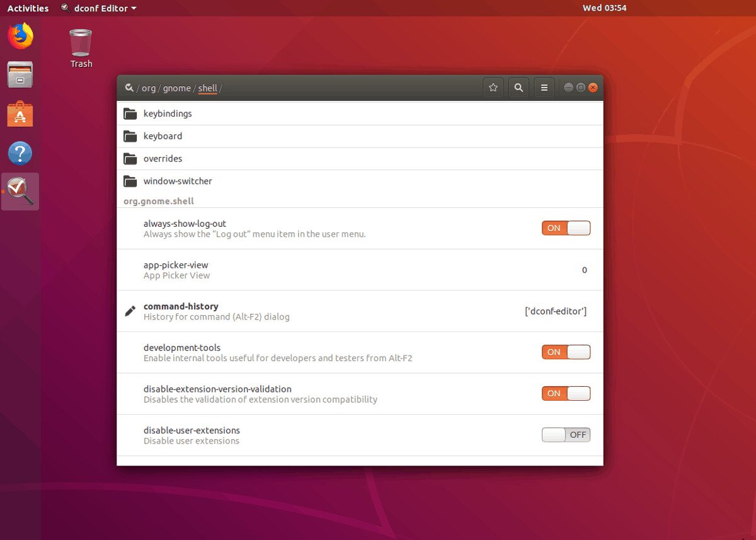Disable the development-tools switch
Image resolution: width=756 pixels, height=540 pixels.
click(566, 352)
